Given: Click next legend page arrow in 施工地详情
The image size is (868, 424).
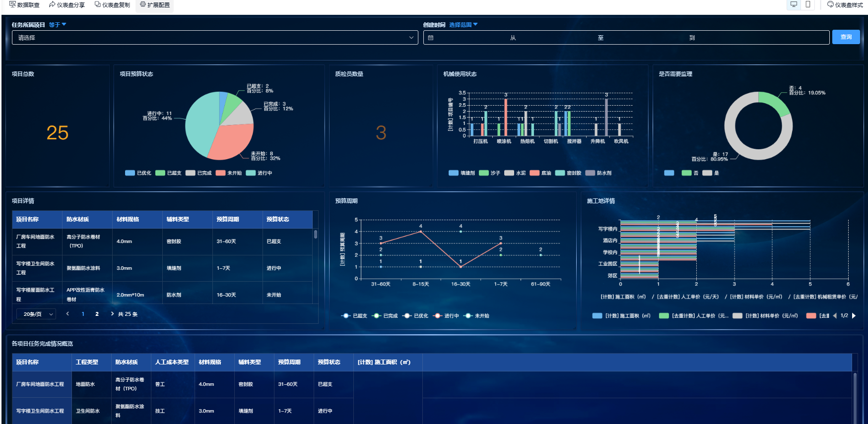Looking at the screenshot, I should [x=854, y=316].
